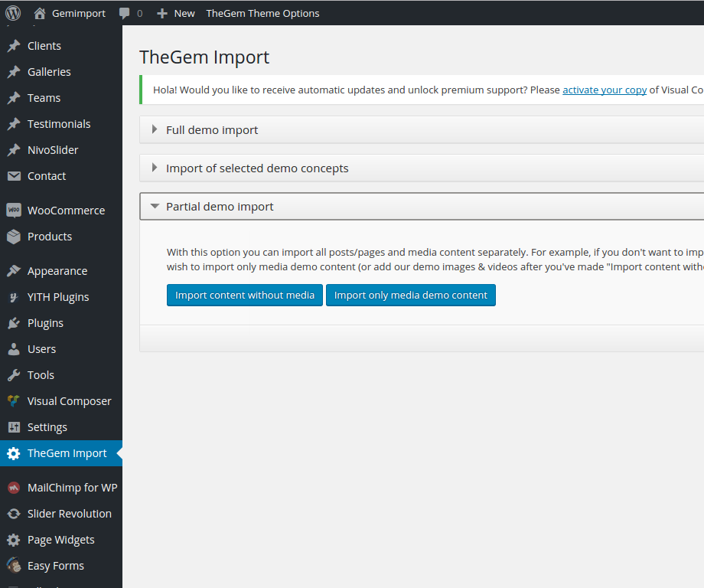This screenshot has height=588, width=704.
Task: Collapse the Partial demo import section
Action: pos(220,207)
